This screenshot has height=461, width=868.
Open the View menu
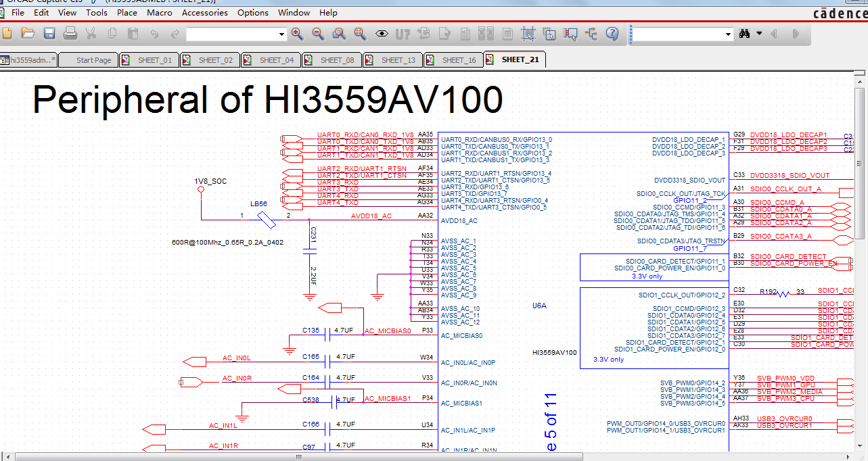pos(68,13)
